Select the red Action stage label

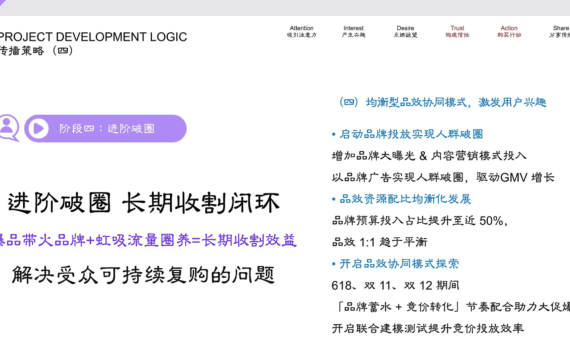coord(509,31)
